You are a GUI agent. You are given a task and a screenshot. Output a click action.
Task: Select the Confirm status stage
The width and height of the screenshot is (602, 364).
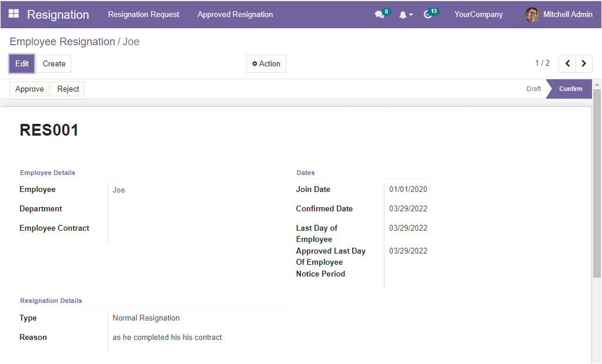(x=570, y=89)
